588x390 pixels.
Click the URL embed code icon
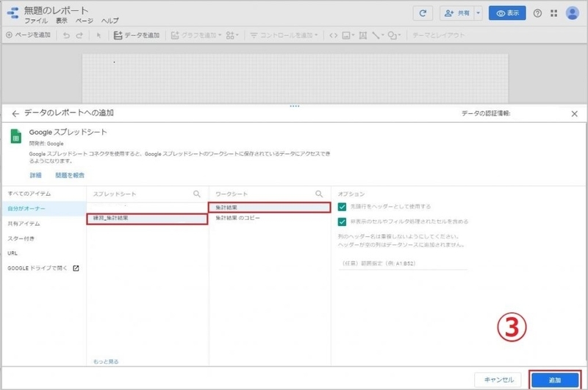click(334, 35)
